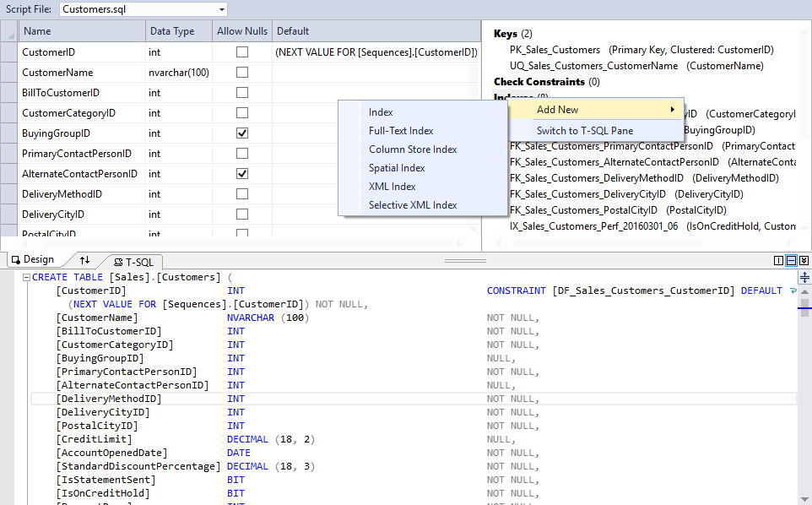Image resolution: width=812 pixels, height=505 pixels.
Task: Select Switch to T-SQL Pane
Action: (585, 131)
